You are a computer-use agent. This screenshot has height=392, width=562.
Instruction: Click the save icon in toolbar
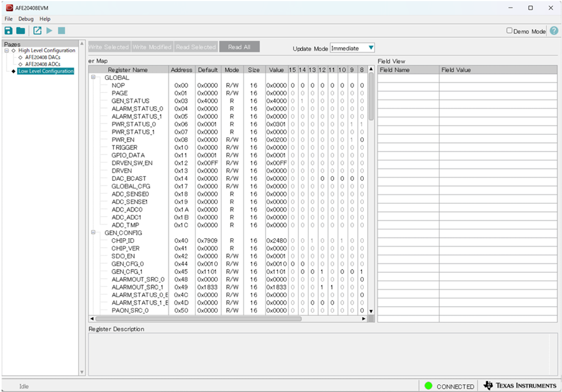point(8,31)
